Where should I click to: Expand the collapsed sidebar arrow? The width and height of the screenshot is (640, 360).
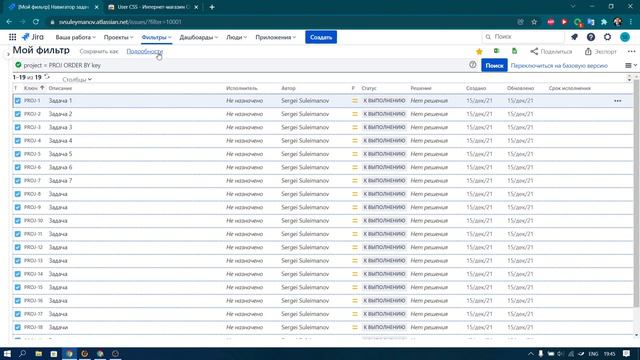[8, 54]
